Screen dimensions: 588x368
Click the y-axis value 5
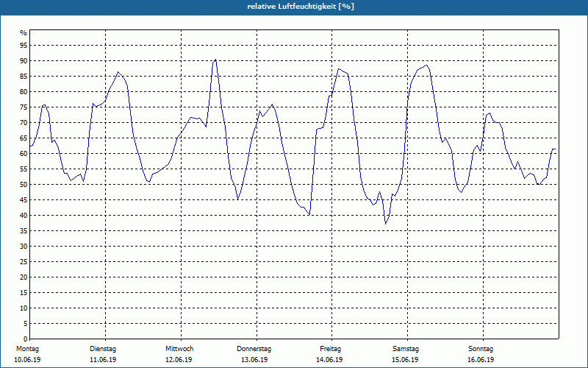click(26, 324)
